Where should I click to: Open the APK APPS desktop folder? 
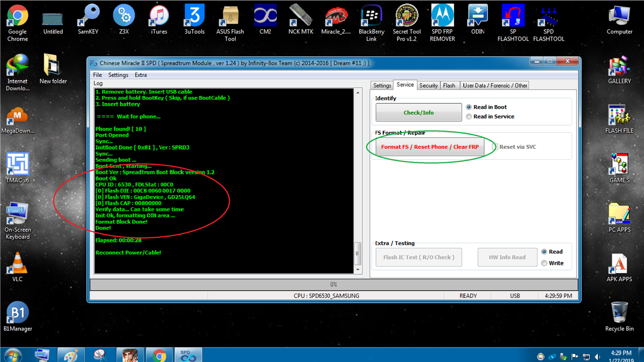click(619, 267)
